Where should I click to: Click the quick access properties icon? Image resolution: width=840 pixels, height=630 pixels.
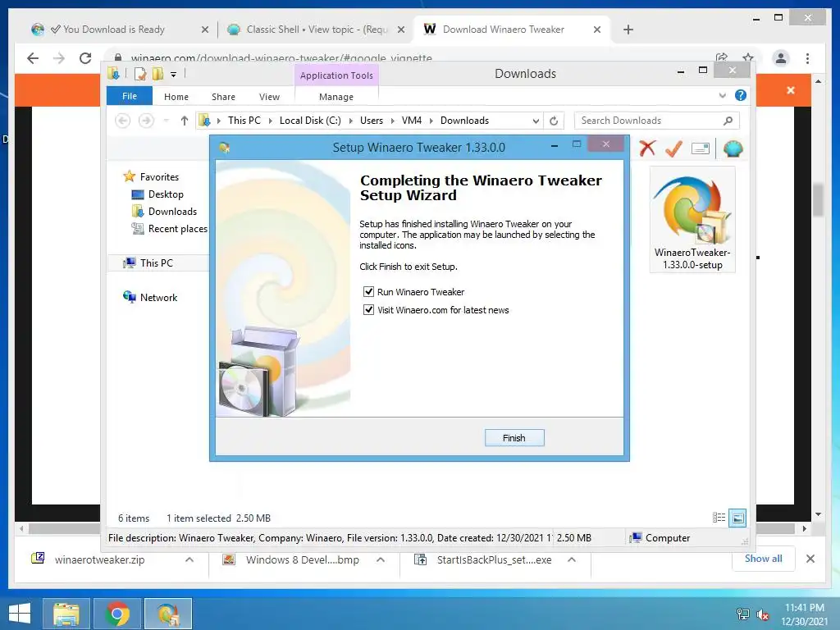point(140,73)
